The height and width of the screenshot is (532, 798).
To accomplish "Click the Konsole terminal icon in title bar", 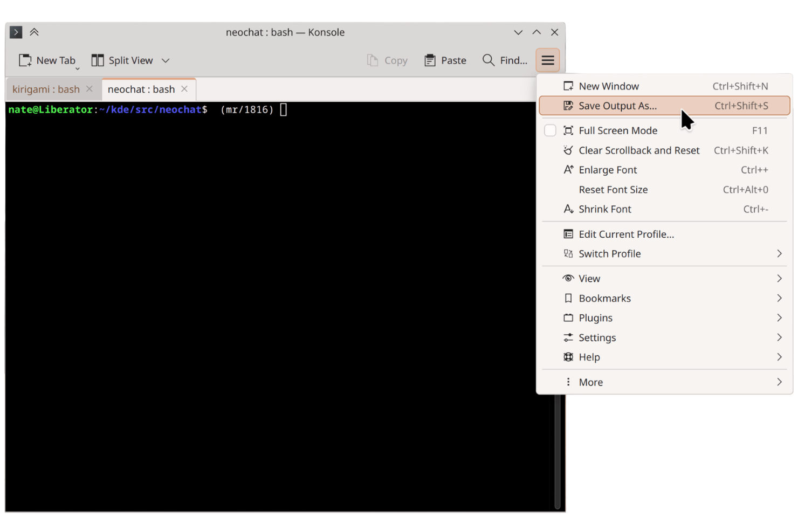I will coord(16,32).
